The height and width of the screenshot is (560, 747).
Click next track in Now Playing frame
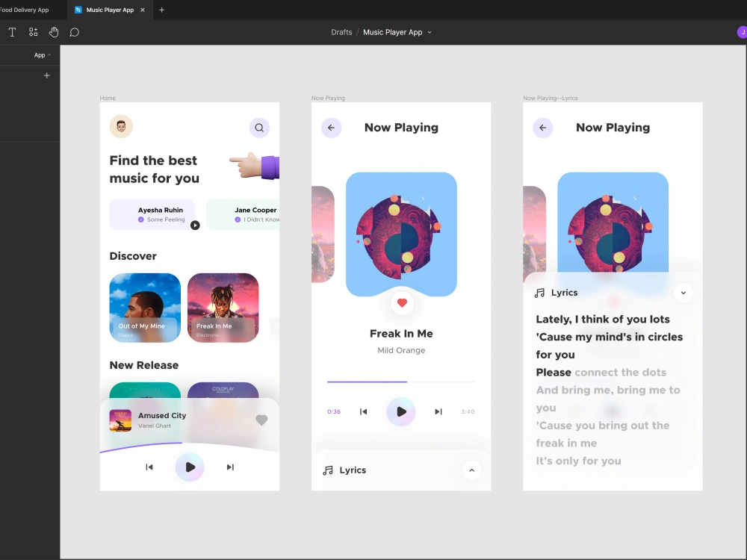438,411
